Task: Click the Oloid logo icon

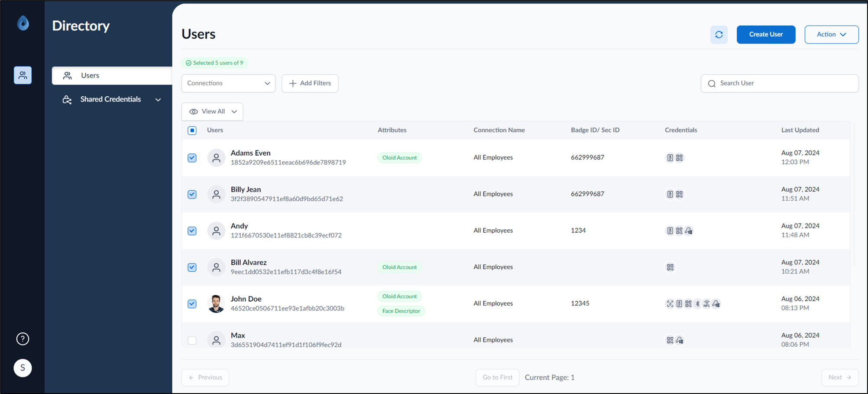Action: pyautogui.click(x=23, y=23)
